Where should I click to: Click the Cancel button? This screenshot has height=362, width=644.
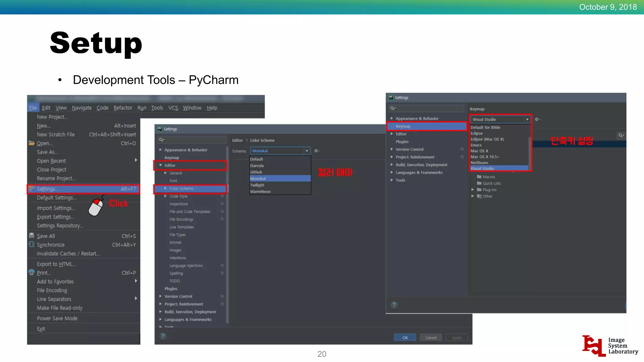[431, 337]
